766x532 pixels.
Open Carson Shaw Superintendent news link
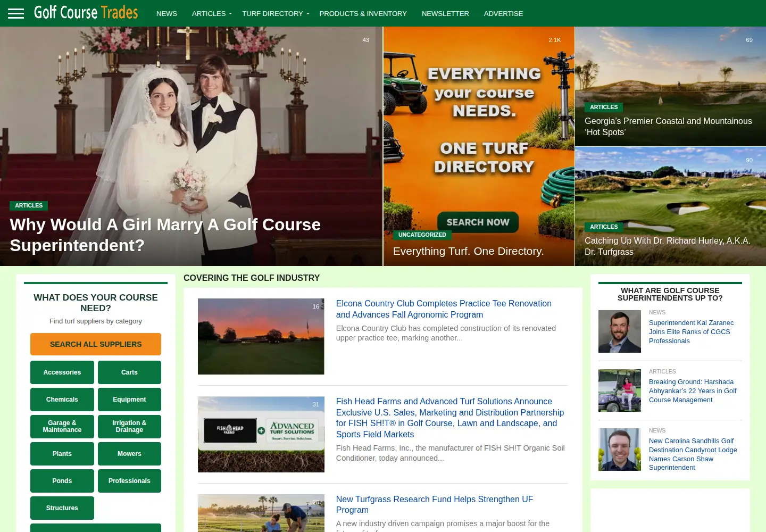point(693,454)
